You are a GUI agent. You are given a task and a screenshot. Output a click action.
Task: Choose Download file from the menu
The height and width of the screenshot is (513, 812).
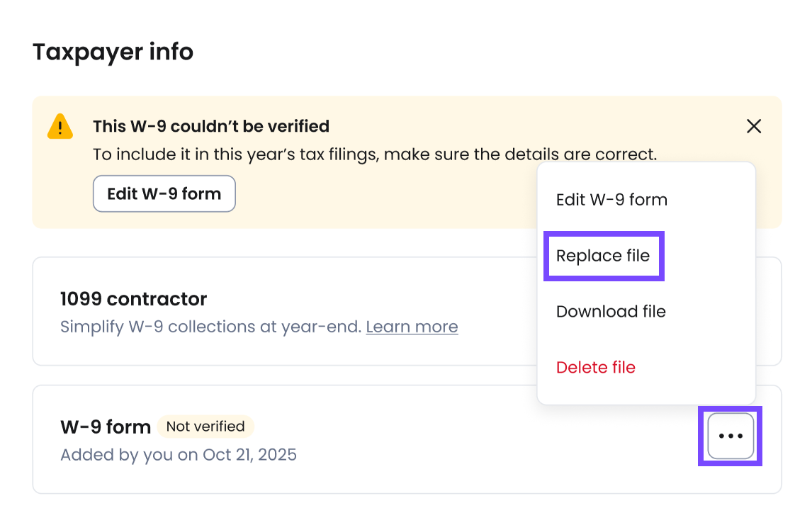pyautogui.click(x=611, y=312)
